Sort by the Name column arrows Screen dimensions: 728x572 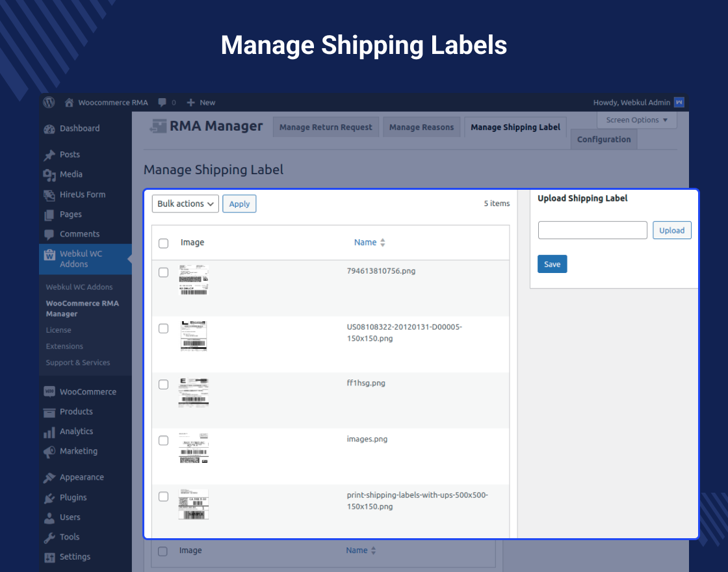[x=383, y=242]
